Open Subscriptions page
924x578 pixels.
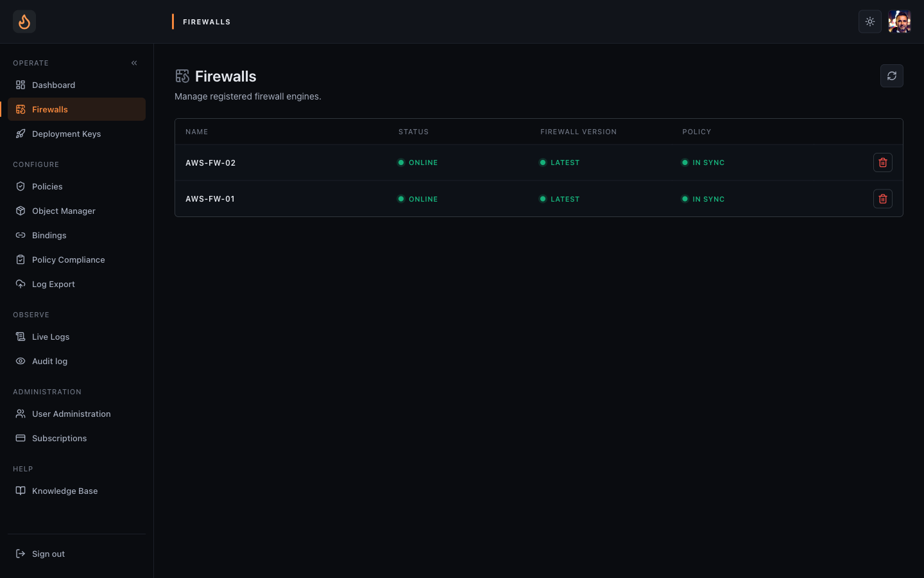[x=76, y=438]
